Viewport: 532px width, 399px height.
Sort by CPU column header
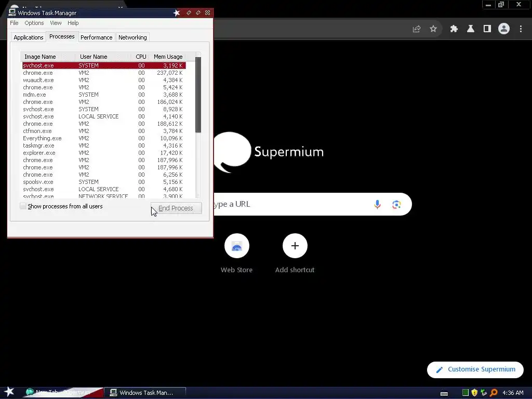pos(140,57)
